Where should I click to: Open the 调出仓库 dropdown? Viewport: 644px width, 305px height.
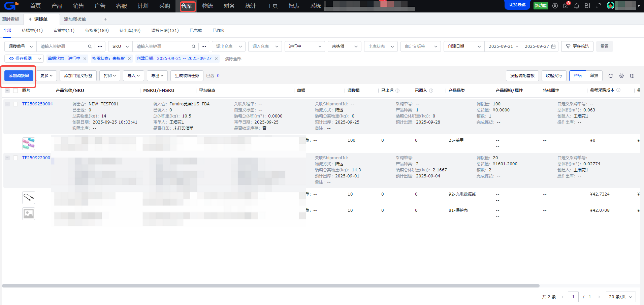(x=229, y=46)
